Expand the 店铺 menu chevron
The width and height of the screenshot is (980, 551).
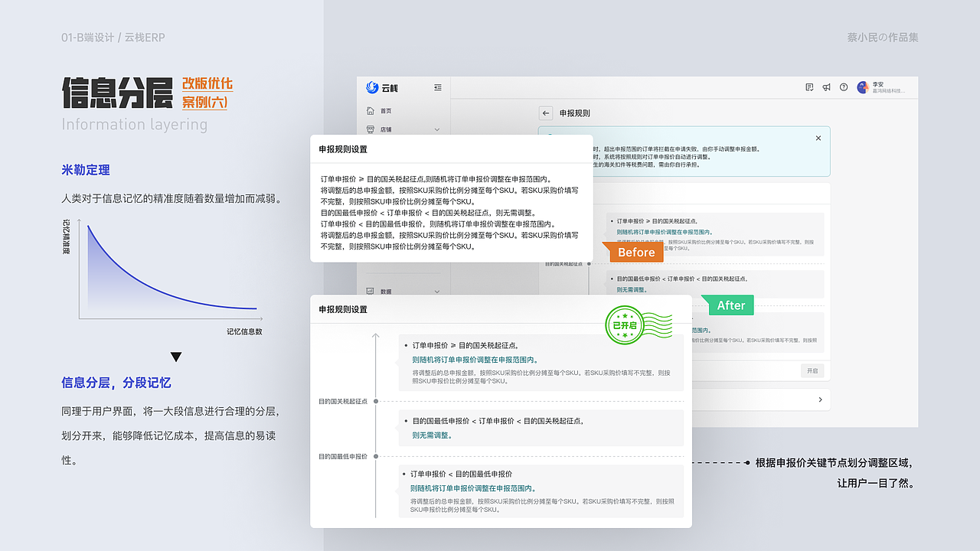pos(437,129)
